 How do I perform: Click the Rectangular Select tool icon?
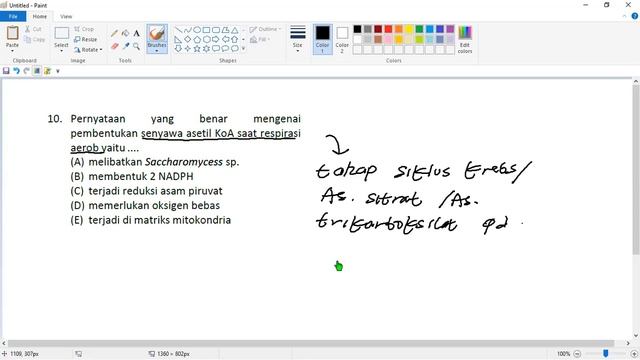click(62, 33)
